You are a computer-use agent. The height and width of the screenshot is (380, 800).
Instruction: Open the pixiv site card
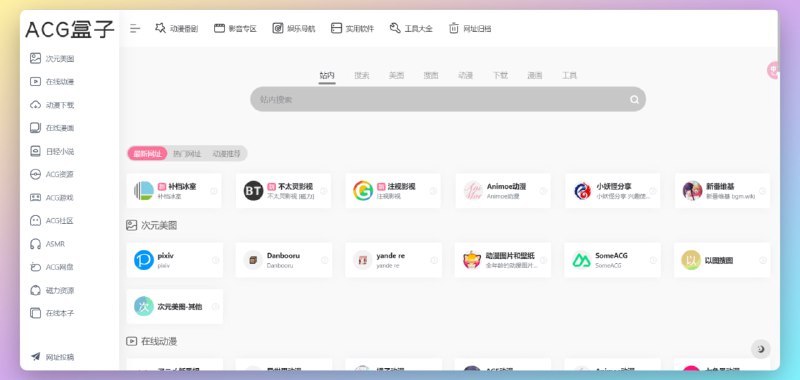click(x=174, y=260)
